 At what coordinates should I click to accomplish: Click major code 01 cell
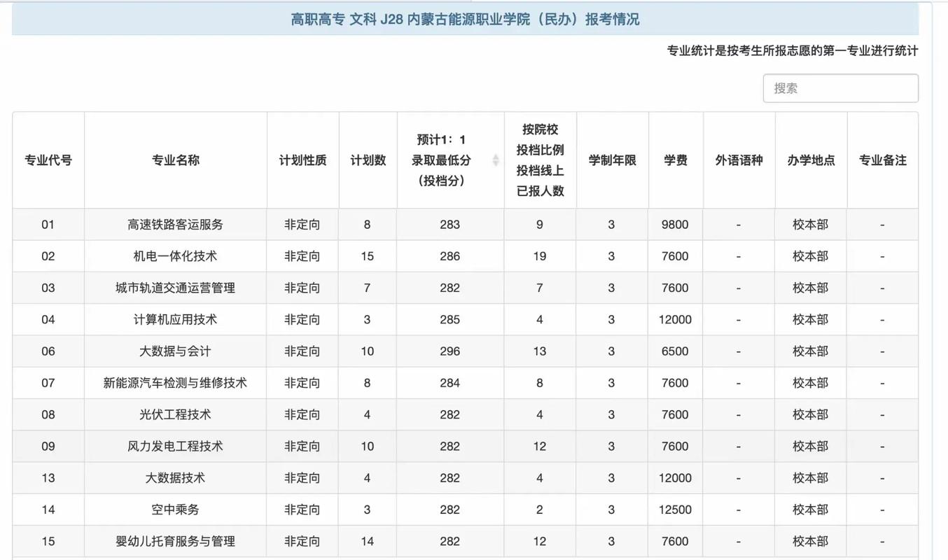48,225
